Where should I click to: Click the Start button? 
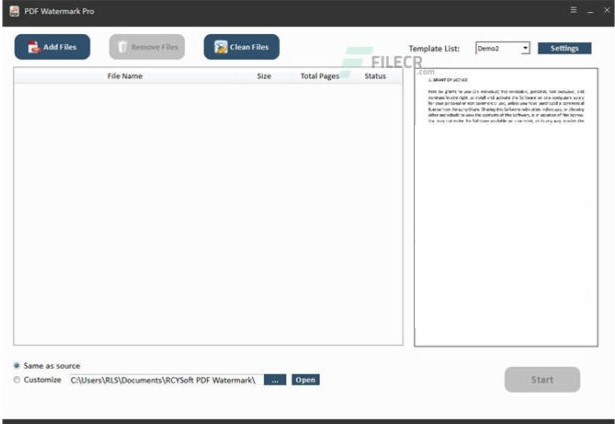pos(542,380)
